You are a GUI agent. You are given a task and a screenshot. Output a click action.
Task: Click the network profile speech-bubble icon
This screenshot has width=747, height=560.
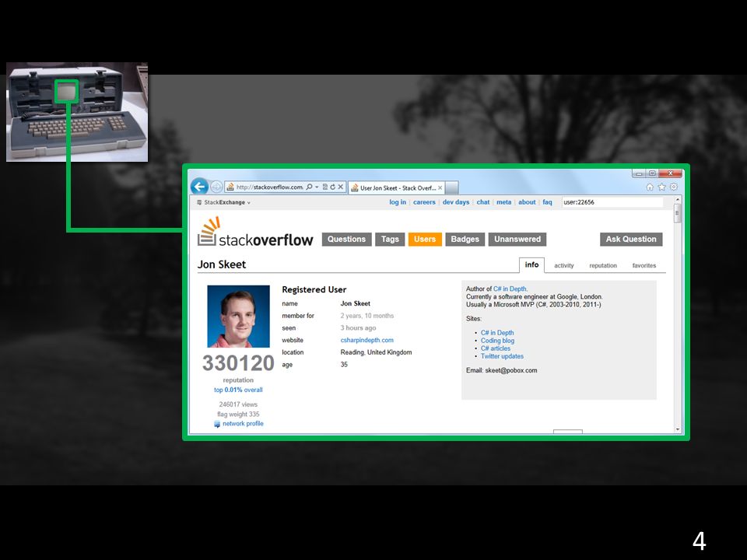(x=217, y=425)
